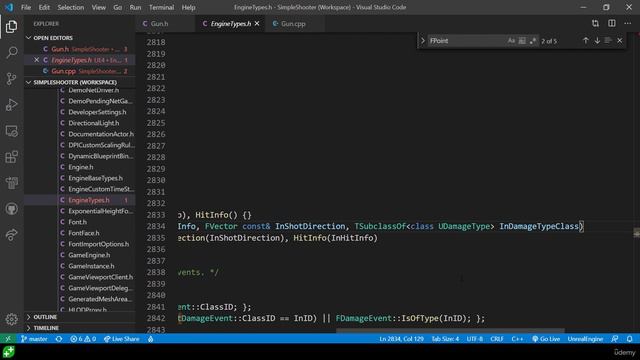640x360 pixels.
Task: Open the Go menu
Action: click(118, 7)
